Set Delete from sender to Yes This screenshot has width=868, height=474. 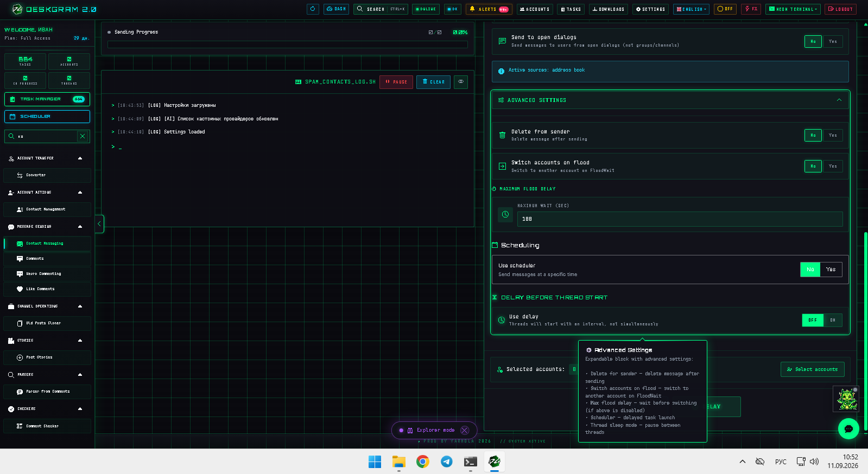pos(833,135)
